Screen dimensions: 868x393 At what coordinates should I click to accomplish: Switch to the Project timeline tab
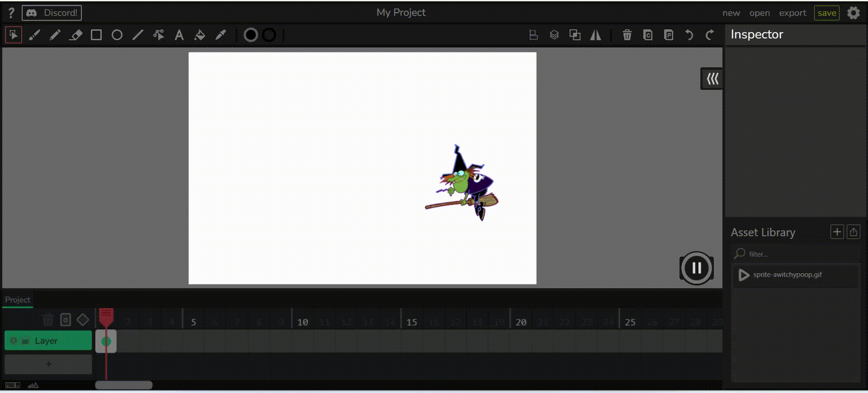click(18, 299)
